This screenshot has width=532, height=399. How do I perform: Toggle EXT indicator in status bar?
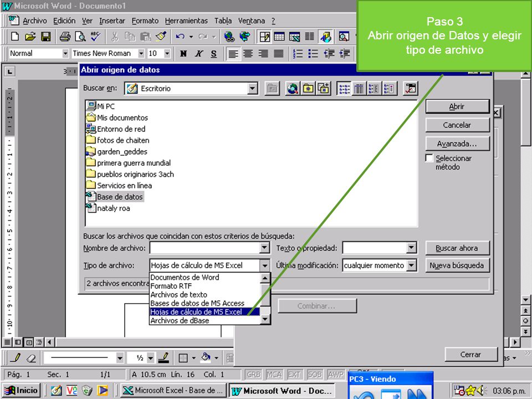(x=294, y=374)
